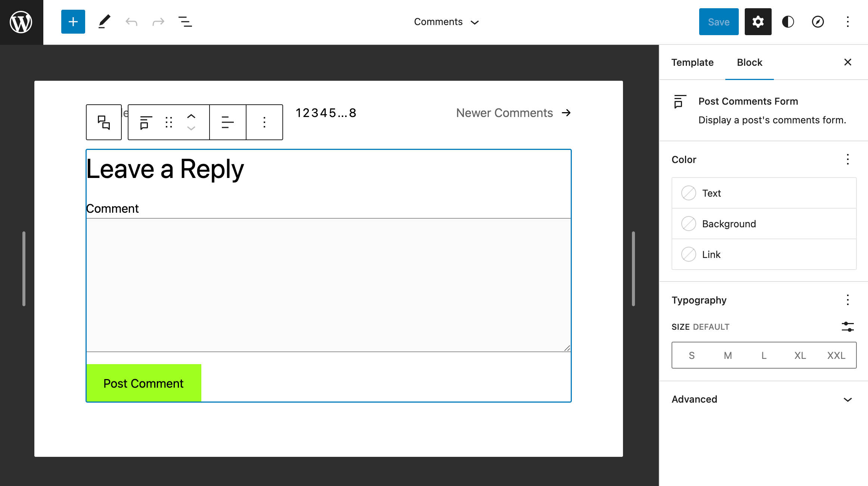This screenshot has width=868, height=486.
Task: Toggle the Text color setting
Action: click(689, 193)
